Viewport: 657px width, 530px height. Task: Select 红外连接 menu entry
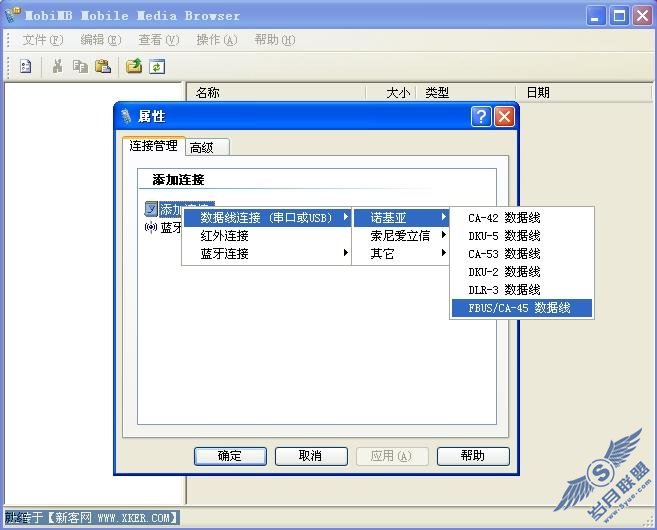[267, 236]
